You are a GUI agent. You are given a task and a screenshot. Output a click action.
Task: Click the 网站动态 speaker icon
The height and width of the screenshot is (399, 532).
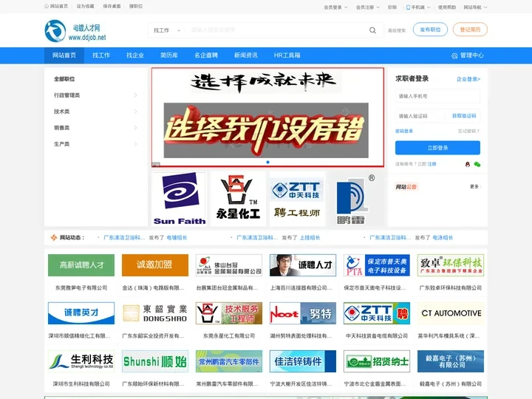[x=54, y=237]
